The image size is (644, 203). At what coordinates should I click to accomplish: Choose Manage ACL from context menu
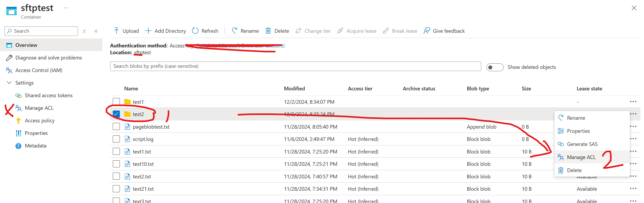coord(581,157)
